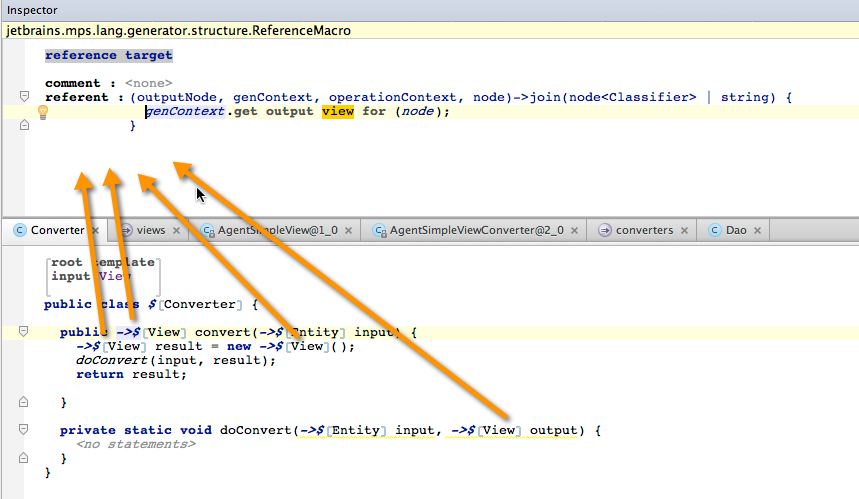The height and width of the screenshot is (499, 859).
Task: Click the class icon on Dao tab
Action: click(715, 230)
